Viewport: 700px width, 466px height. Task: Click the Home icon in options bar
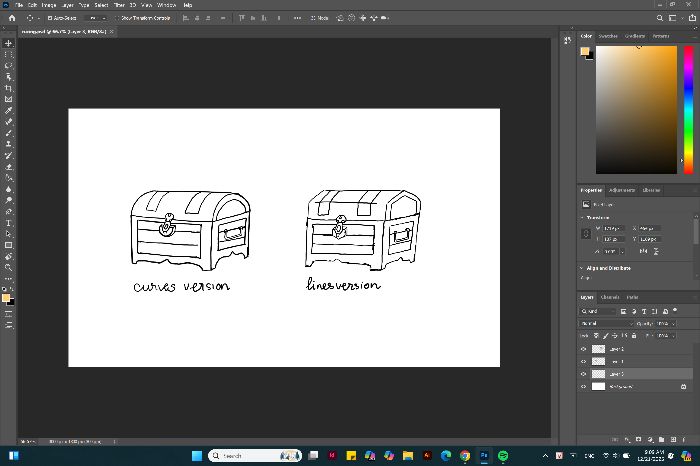[x=12, y=18]
